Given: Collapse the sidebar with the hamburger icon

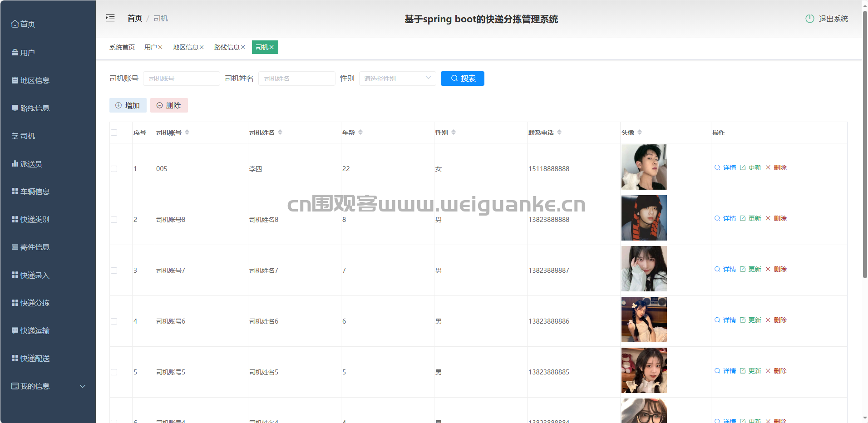Looking at the screenshot, I should 110,18.
